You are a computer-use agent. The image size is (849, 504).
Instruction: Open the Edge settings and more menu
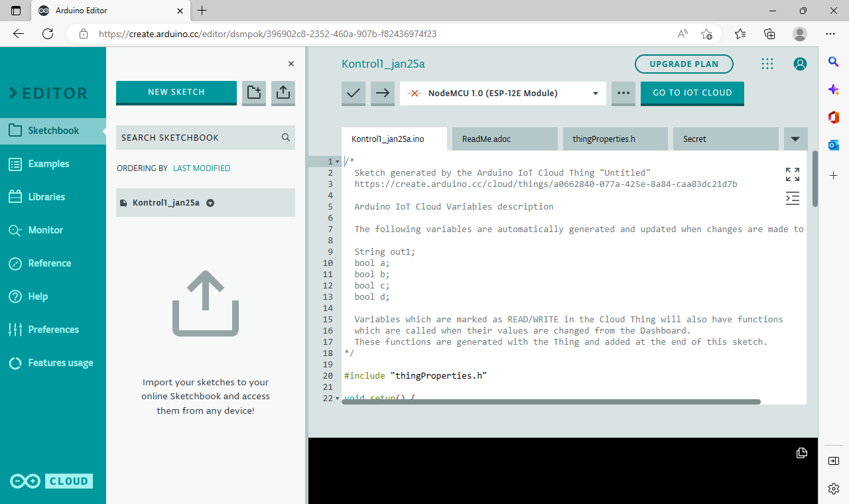(830, 34)
